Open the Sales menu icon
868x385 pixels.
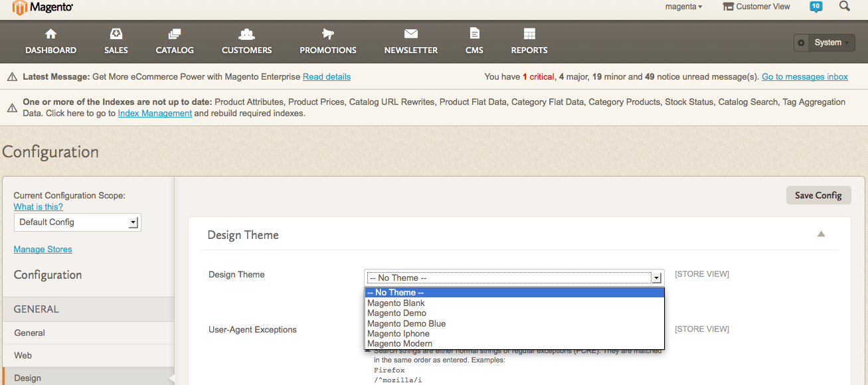coord(116,35)
